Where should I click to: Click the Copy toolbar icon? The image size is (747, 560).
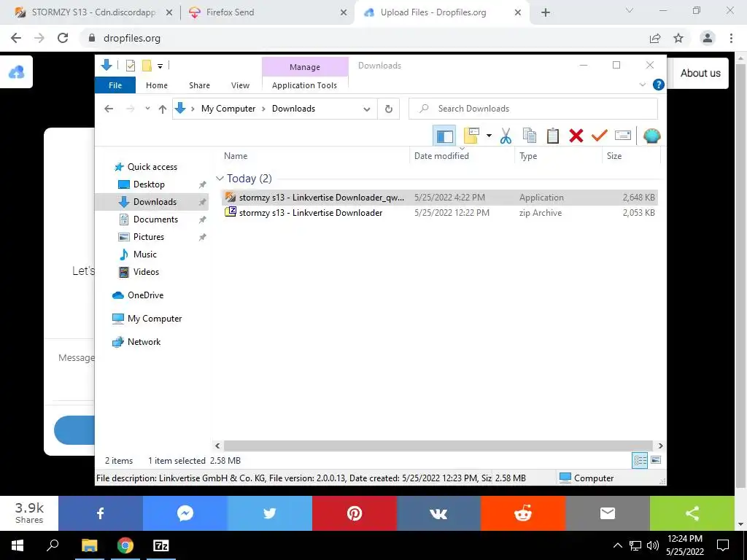click(530, 136)
